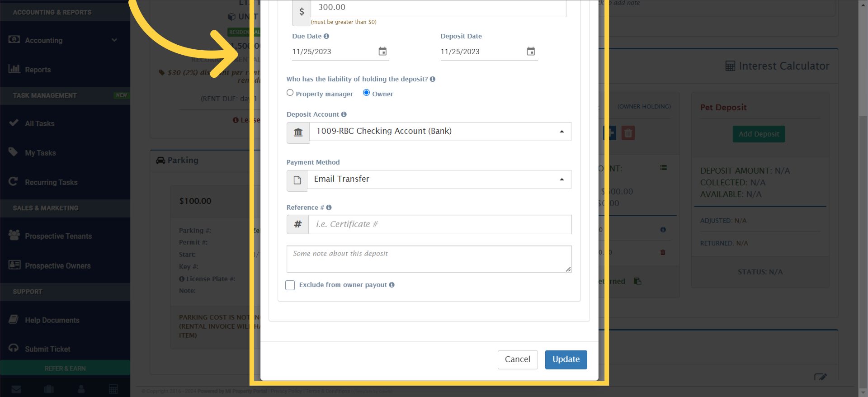
Task: Click the document icon beside Payment Method
Action: click(x=297, y=180)
